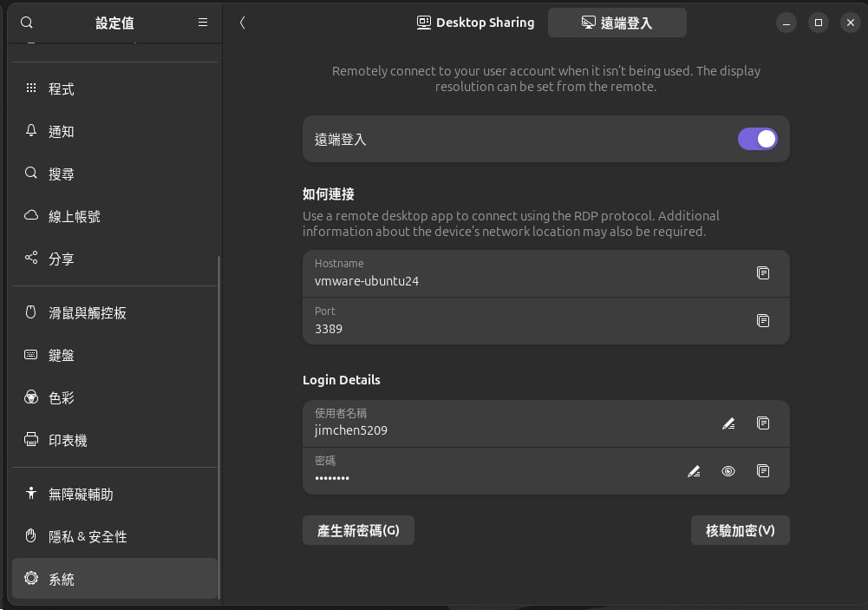Image resolution: width=868 pixels, height=610 pixels.
Task: Select 滑鼠與觸控板 in sidebar
Action: [88, 312]
